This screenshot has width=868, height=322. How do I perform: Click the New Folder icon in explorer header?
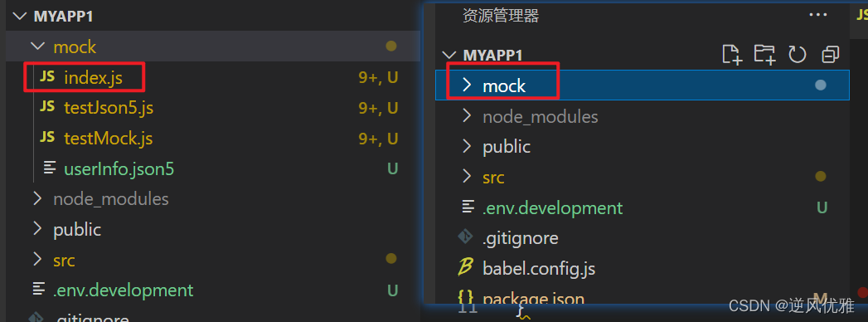(x=764, y=54)
